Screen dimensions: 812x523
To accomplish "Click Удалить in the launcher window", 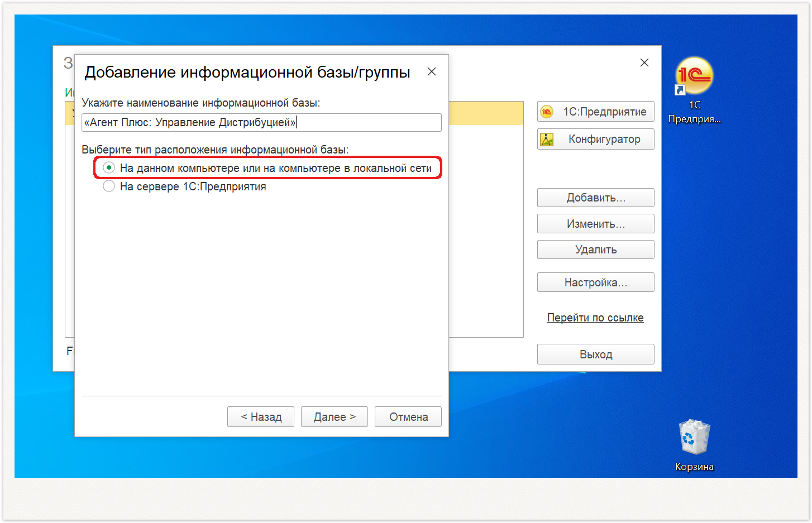I will [x=595, y=249].
